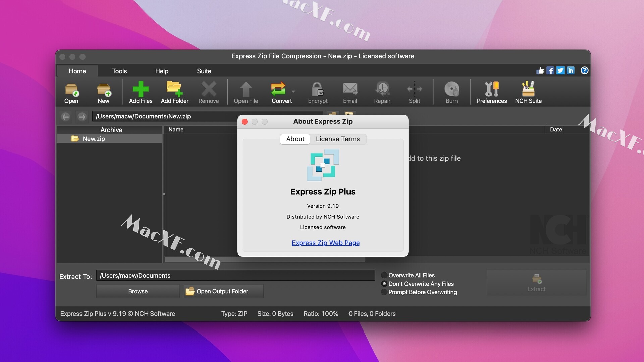Close the About Express Zip dialog
This screenshot has width=644, height=362.
pos(245,122)
